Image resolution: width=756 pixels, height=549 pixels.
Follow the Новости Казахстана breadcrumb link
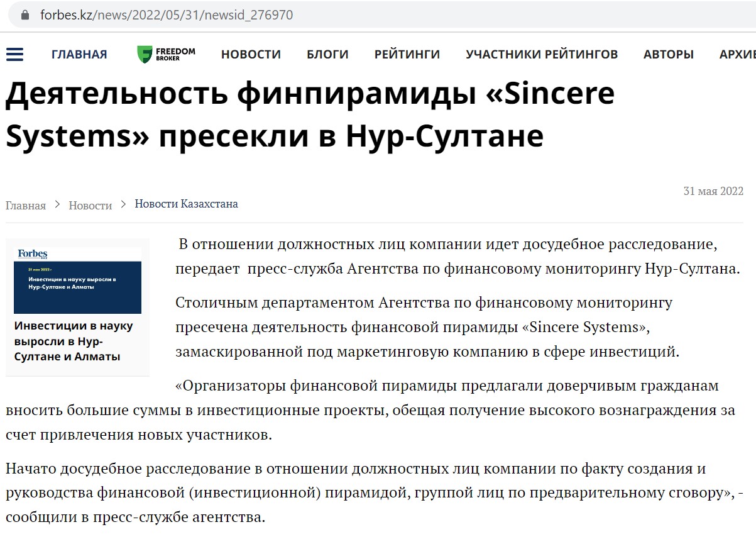186,204
